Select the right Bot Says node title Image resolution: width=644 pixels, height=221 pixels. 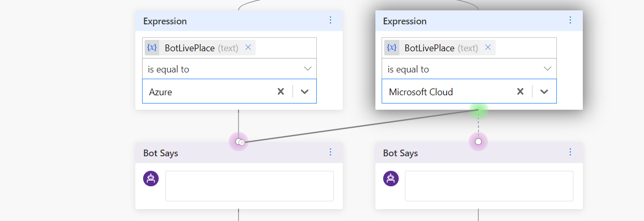[400, 153]
